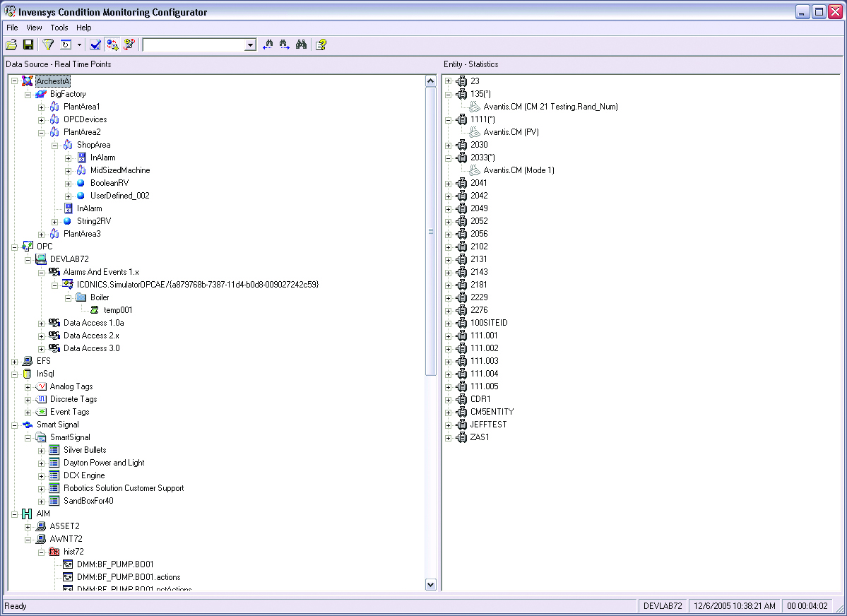Screen dimensions: 847x616
Task: Select Avantis.CM (Mode 1) statistic
Action: tap(519, 170)
